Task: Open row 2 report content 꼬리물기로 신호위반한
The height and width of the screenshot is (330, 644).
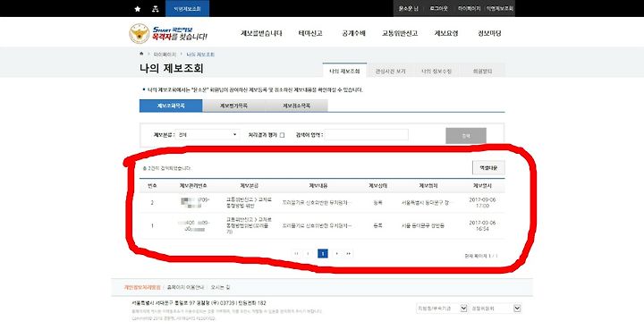Action: pyautogui.click(x=317, y=202)
